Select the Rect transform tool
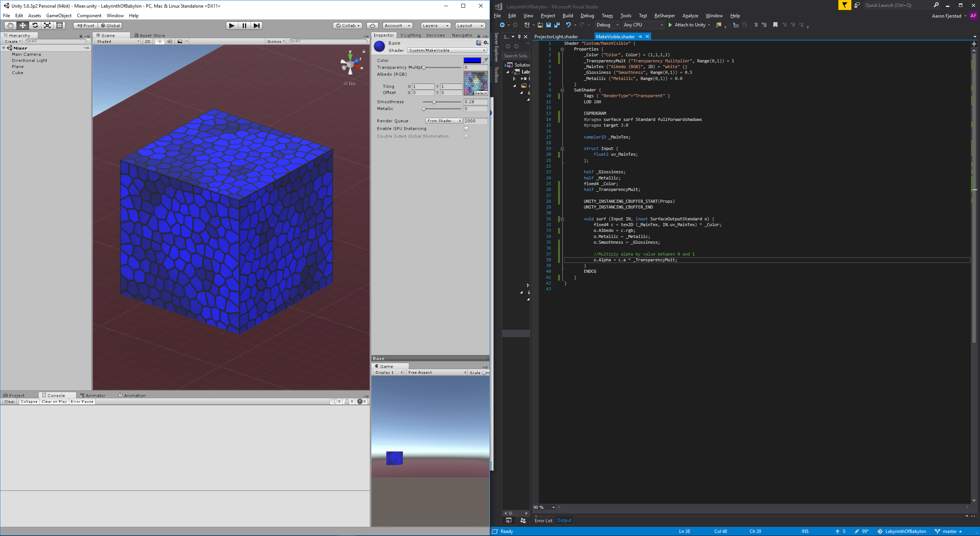The image size is (980, 536). (59, 26)
